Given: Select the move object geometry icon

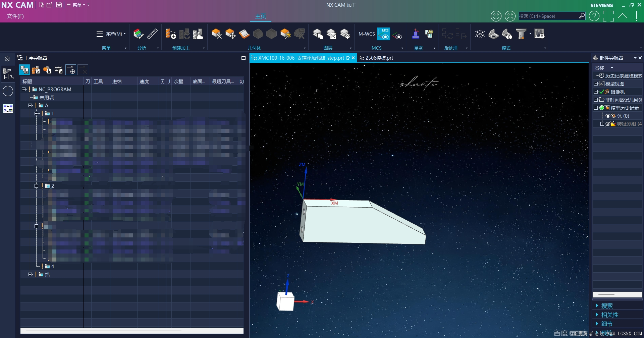Looking at the screenshot, I should point(230,34).
